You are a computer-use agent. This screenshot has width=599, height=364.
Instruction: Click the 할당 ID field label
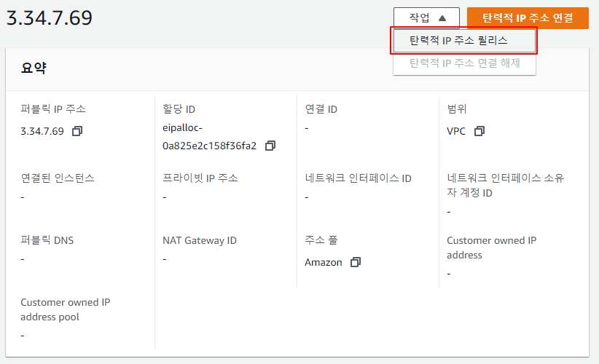(x=179, y=109)
